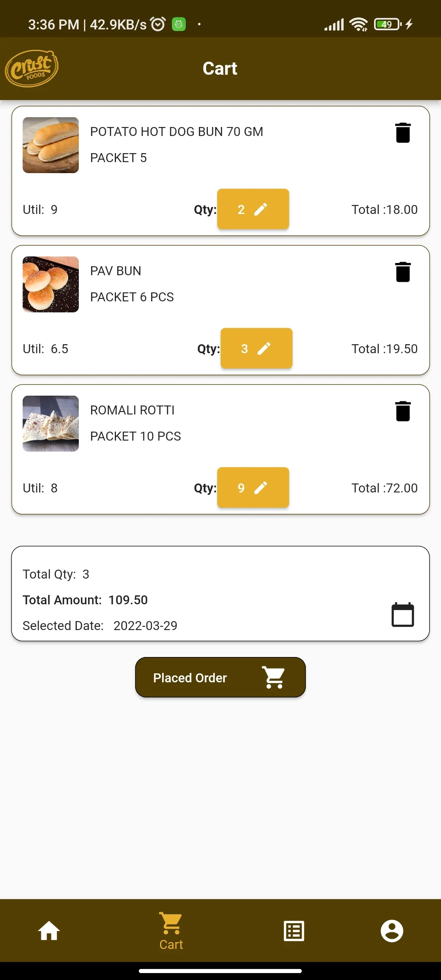Edit quantity 3 for Pav Bun
441x980 pixels.
click(256, 348)
